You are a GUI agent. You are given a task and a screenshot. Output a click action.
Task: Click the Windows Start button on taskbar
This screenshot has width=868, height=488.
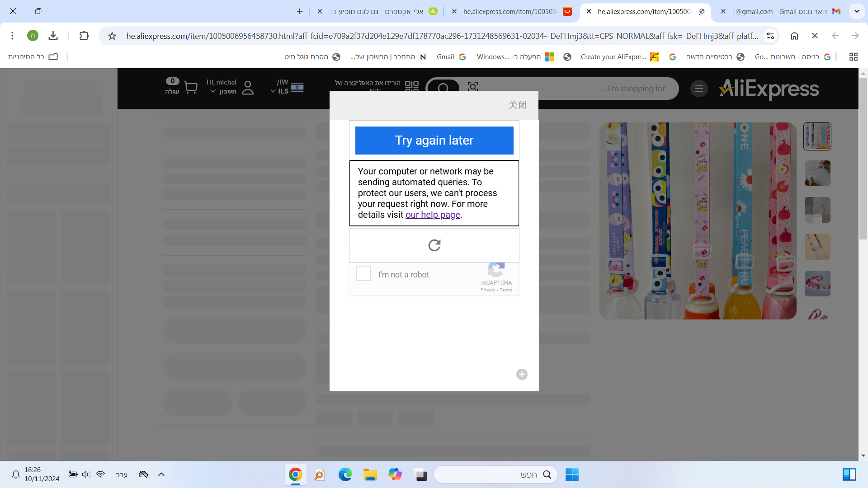pyautogui.click(x=572, y=474)
